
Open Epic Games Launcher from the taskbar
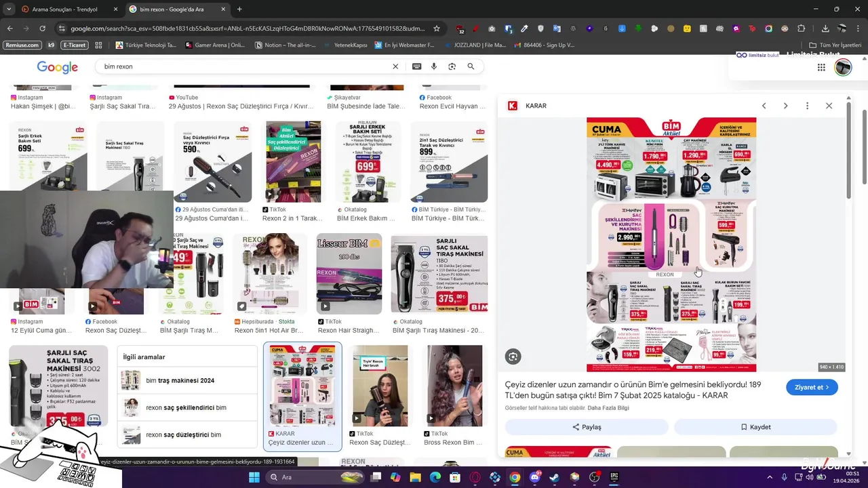[x=614, y=477]
